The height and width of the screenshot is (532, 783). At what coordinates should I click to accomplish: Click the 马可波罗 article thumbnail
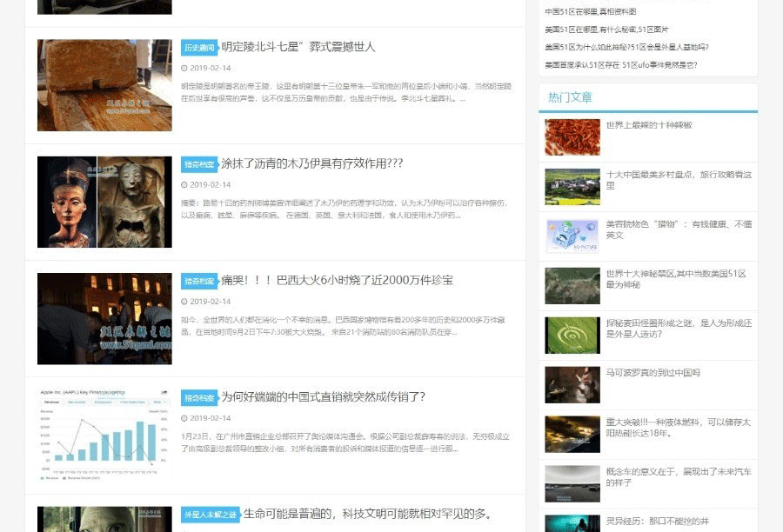click(x=572, y=384)
